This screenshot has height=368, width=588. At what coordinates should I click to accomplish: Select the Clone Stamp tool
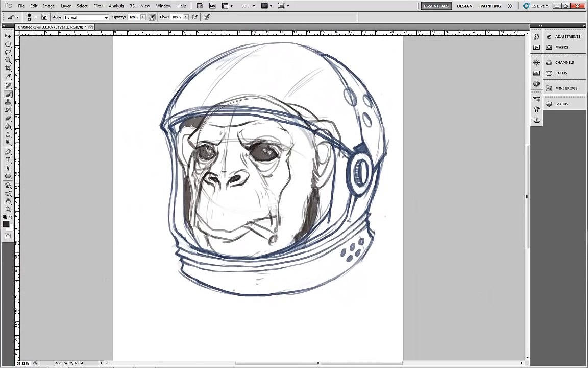point(8,102)
